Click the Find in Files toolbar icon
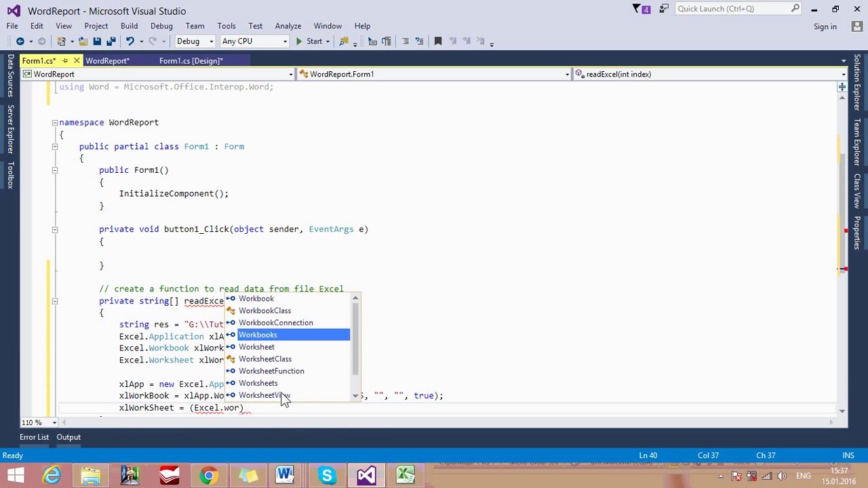This screenshot has height=488, width=868. click(x=344, y=41)
